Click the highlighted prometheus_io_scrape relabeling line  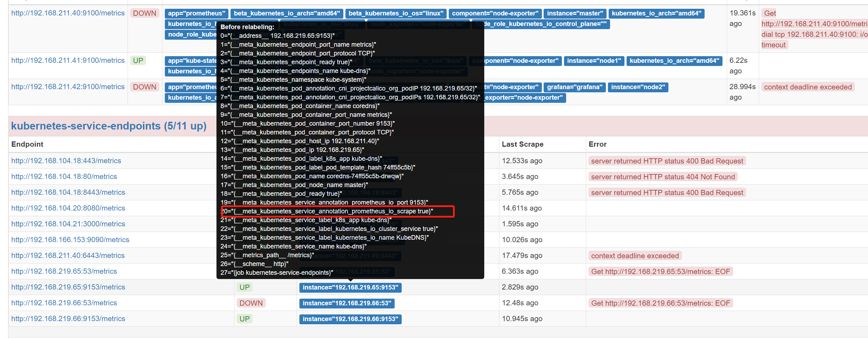(x=337, y=211)
